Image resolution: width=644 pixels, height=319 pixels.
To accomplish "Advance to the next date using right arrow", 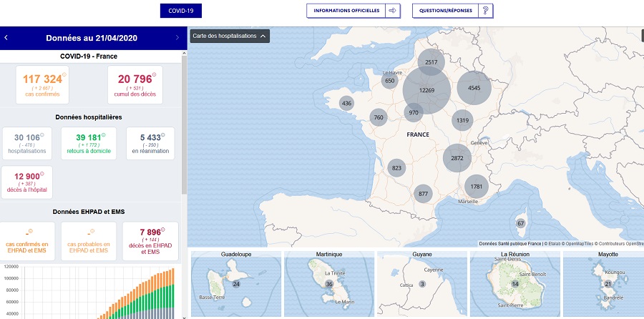I will click(x=177, y=37).
